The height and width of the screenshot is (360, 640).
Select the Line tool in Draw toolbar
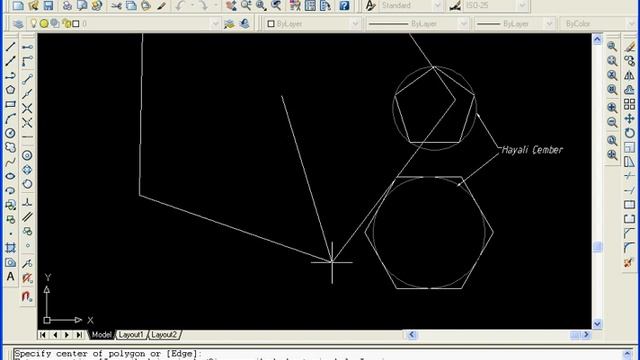[11, 47]
